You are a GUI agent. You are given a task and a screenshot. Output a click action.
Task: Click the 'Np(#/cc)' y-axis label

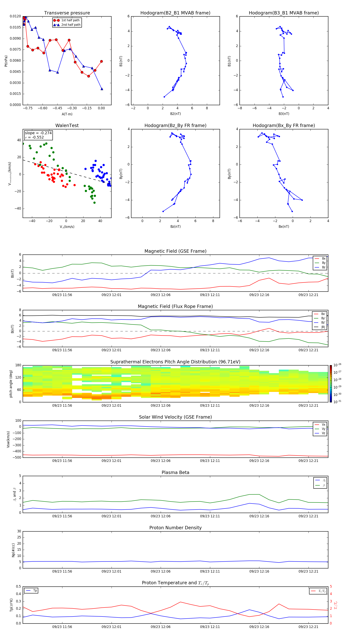tap(13, 550)
